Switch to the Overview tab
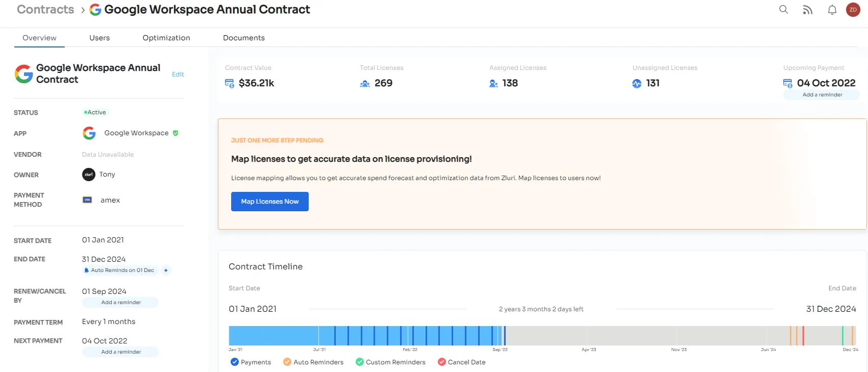The height and width of the screenshot is (372, 868). click(39, 38)
